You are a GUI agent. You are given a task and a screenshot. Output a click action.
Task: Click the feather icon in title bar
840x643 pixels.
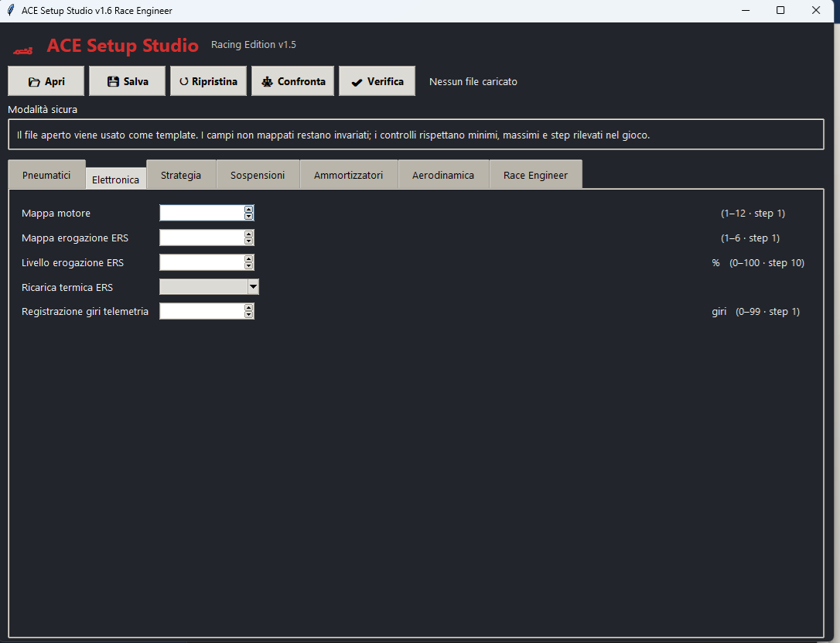11,10
